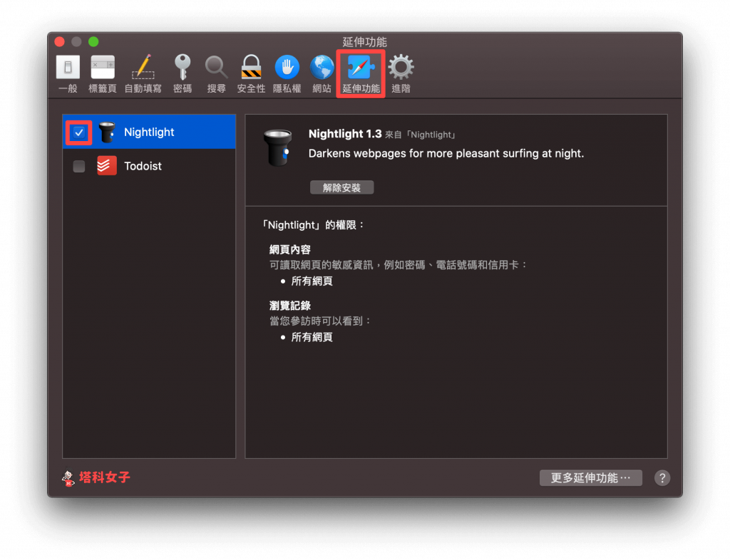Click the 延伸功能 window title text
Viewport: 730px width, 560px height.
[364, 42]
